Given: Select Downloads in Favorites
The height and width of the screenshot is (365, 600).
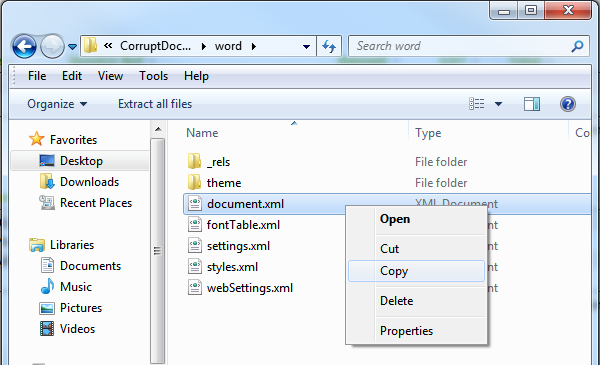Looking at the screenshot, I should click(x=90, y=182).
